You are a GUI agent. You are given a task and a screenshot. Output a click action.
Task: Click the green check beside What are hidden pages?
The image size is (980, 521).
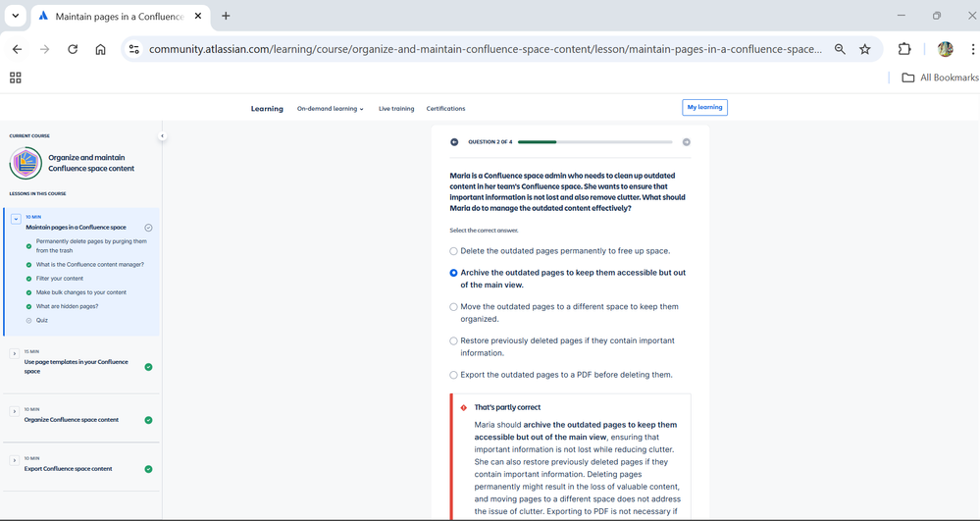pos(28,306)
